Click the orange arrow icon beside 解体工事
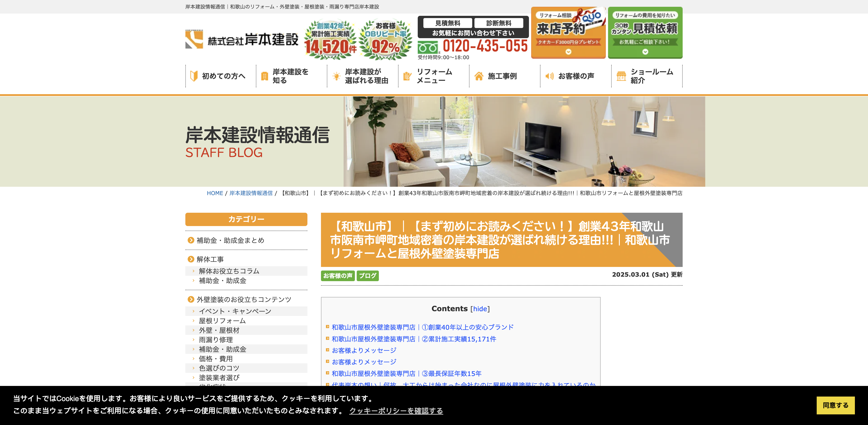868x425 pixels. tap(191, 259)
